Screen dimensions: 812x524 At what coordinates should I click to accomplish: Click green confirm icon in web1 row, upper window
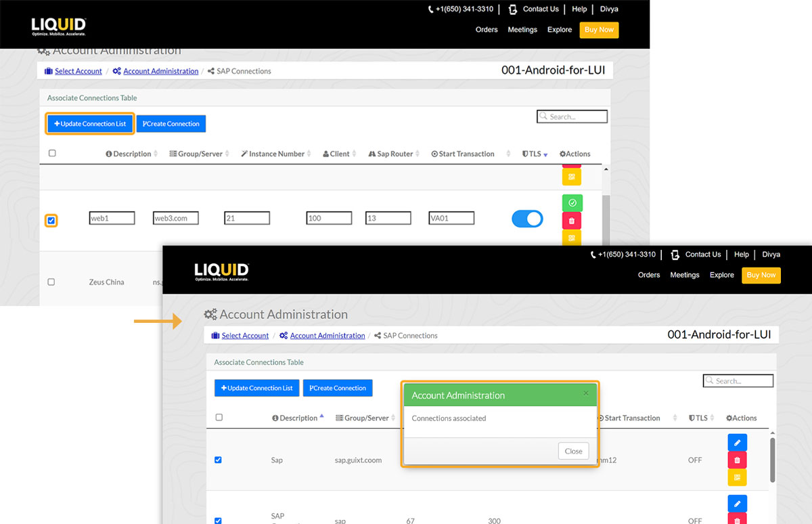pyautogui.click(x=572, y=202)
